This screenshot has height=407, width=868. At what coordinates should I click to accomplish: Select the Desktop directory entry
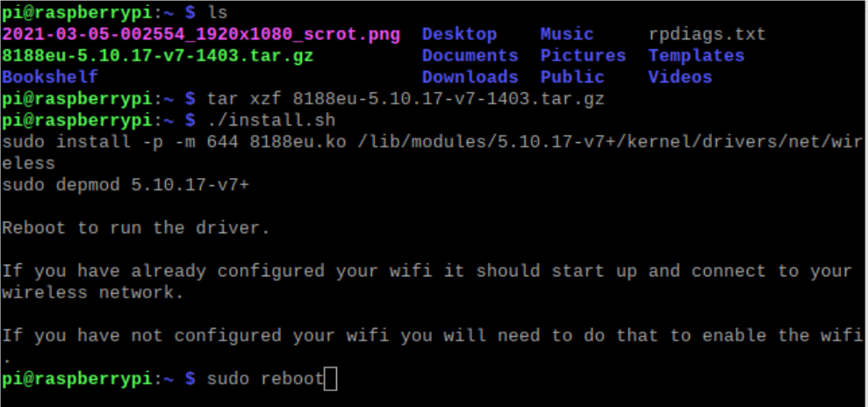click(459, 35)
